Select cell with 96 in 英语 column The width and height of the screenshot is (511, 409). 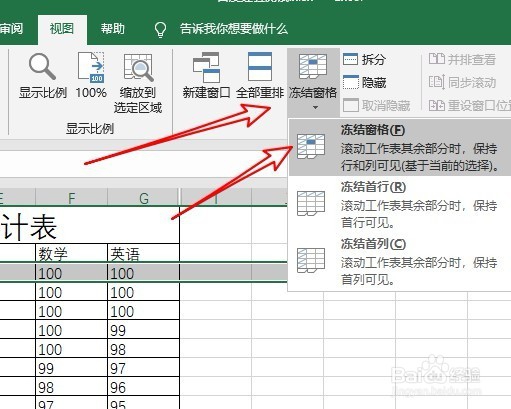(144, 386)
